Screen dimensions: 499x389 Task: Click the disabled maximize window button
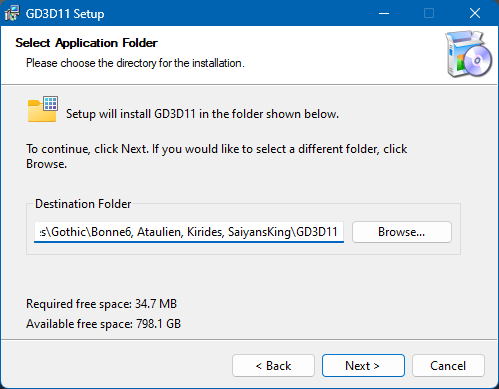click(429, 13)
